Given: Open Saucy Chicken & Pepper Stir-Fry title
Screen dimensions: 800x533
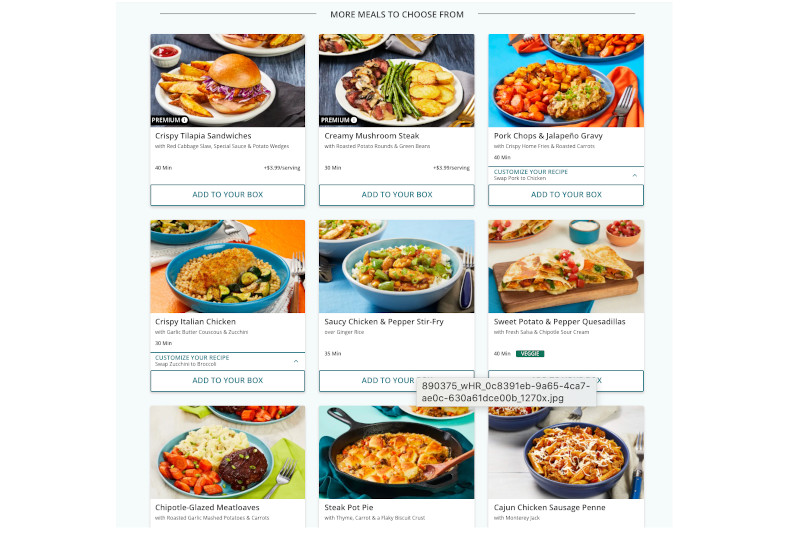Looking at the screenshot, I should (384, 322).
